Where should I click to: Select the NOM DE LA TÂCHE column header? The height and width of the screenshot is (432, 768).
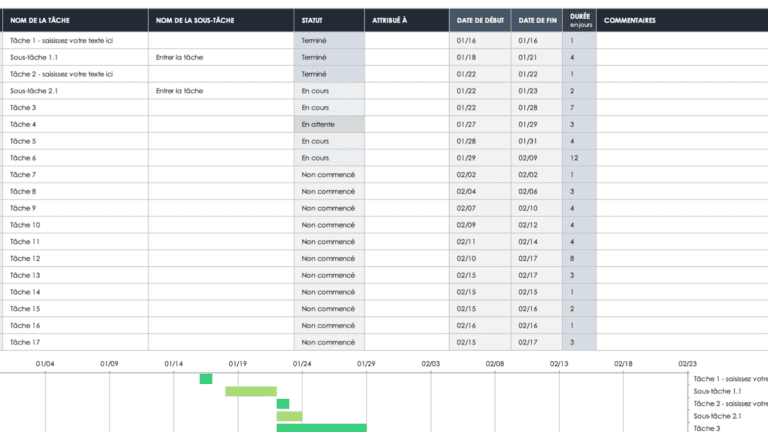pos(75,20)
